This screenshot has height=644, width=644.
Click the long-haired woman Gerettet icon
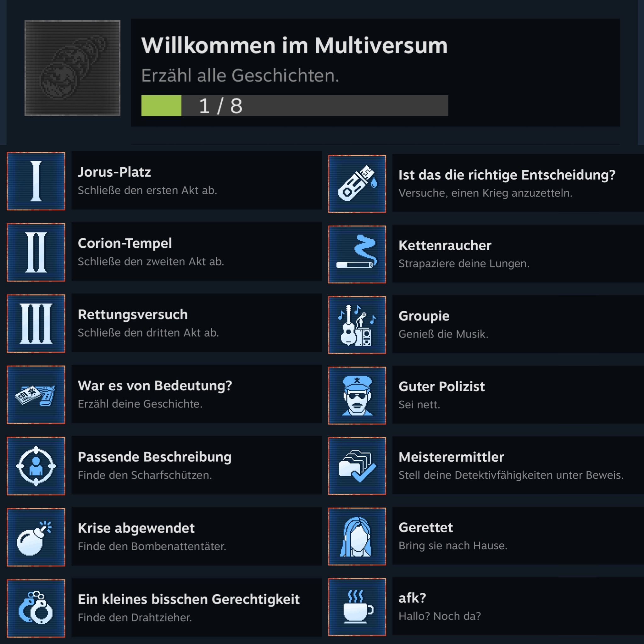[x=357, y=536]
